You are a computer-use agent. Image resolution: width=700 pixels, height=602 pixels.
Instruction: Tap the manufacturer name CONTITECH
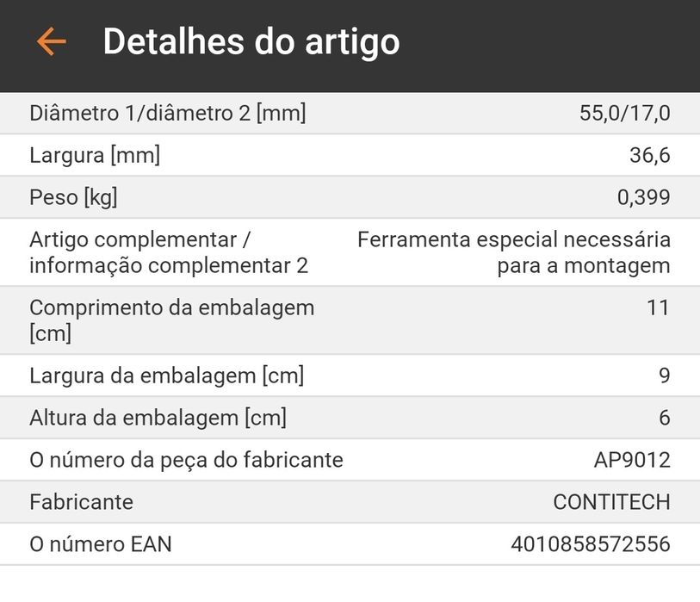click(611, 502)
